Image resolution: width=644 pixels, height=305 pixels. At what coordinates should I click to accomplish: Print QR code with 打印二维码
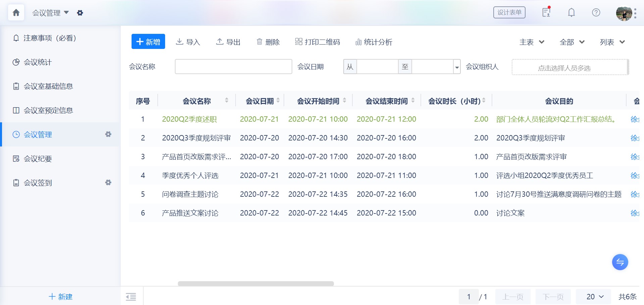coord(317,42)
